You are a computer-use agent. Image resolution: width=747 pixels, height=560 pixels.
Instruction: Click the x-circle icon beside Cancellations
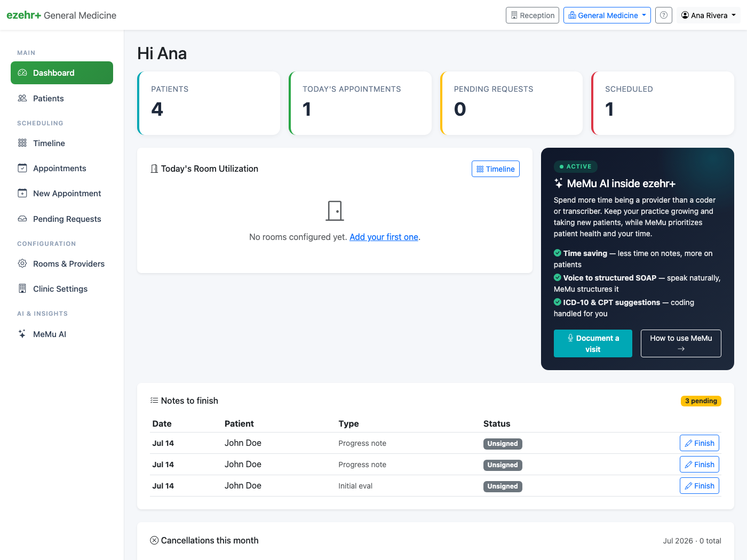point(154,540)
